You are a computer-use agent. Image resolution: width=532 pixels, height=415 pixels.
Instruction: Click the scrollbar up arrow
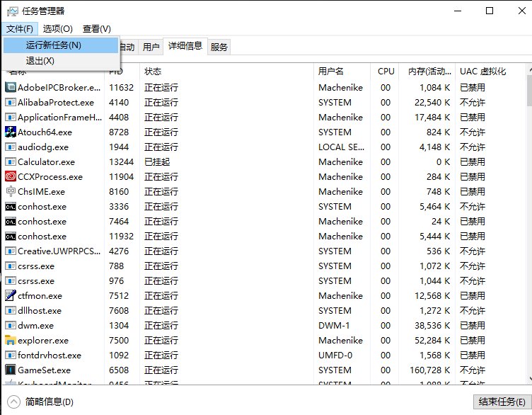530,69
